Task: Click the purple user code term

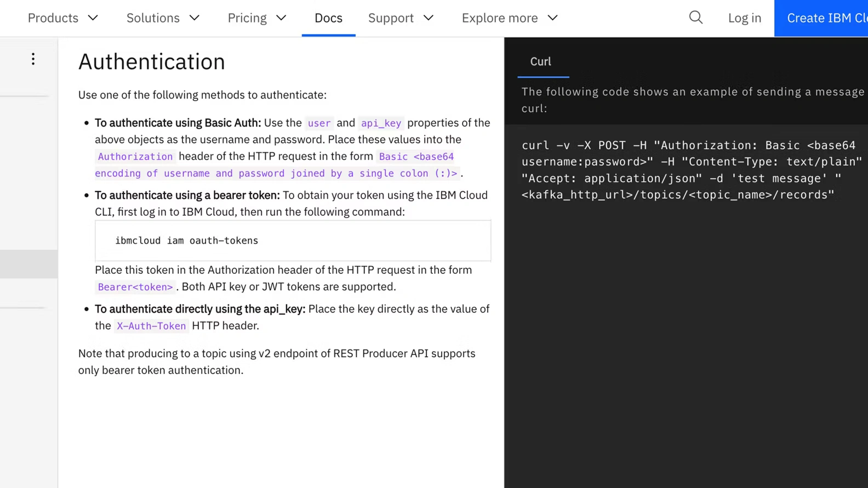Action: coord(319,123)
